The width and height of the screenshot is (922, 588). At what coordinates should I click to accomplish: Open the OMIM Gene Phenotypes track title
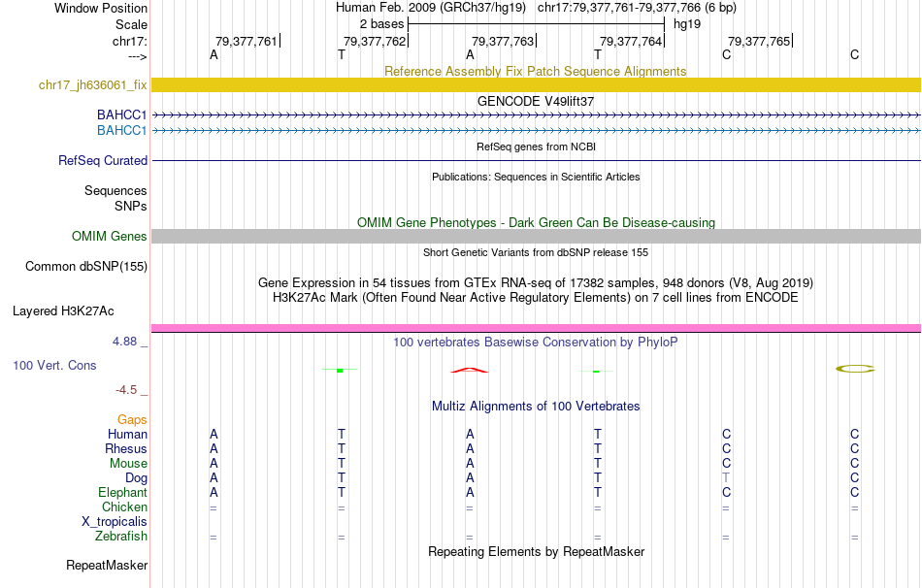(x=536, y=223)
